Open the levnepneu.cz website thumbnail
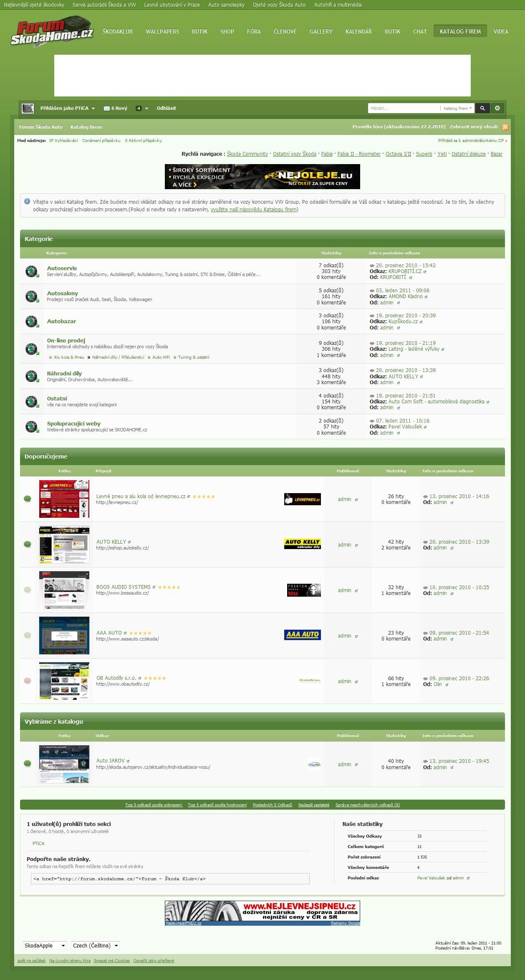The width and height of the screenshot is (525, 980). [64, 499]
